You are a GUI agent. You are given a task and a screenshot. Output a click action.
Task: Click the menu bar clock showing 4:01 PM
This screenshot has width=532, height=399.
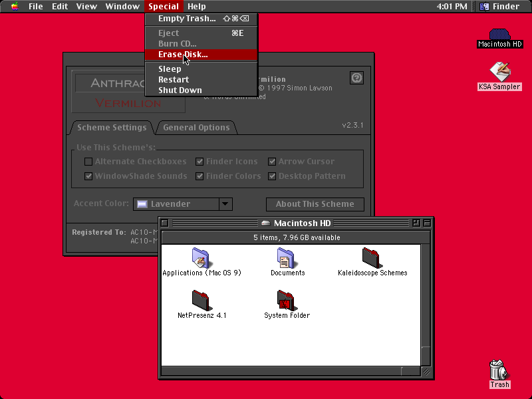pyautogui.click(x=452, y=7)
